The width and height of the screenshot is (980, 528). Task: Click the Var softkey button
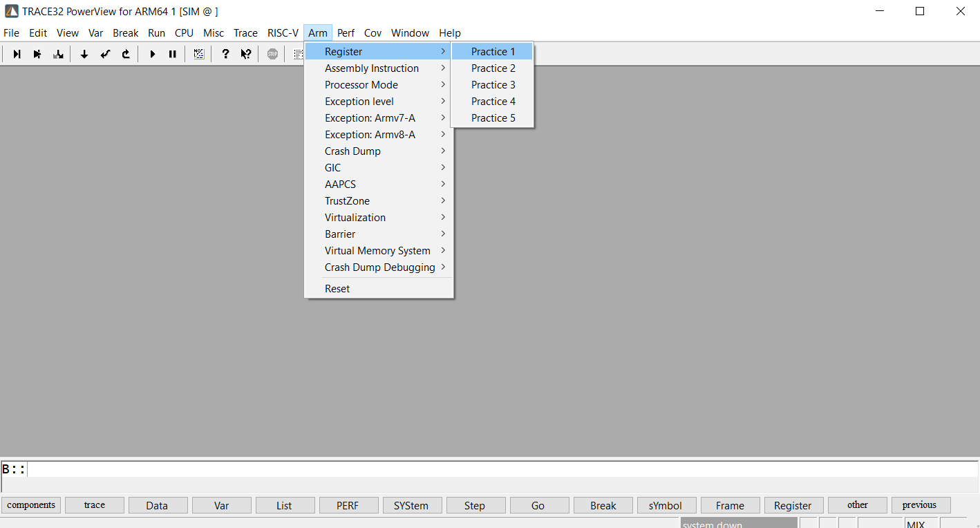222,505
